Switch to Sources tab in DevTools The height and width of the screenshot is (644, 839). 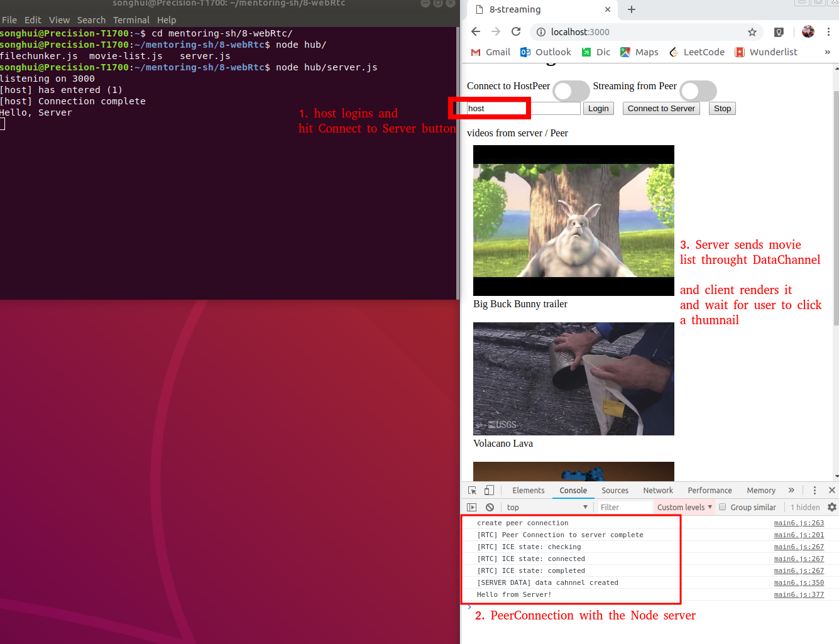615,491
